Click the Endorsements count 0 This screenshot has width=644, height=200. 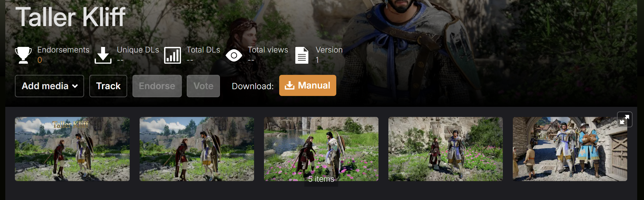tap(40, 60)
